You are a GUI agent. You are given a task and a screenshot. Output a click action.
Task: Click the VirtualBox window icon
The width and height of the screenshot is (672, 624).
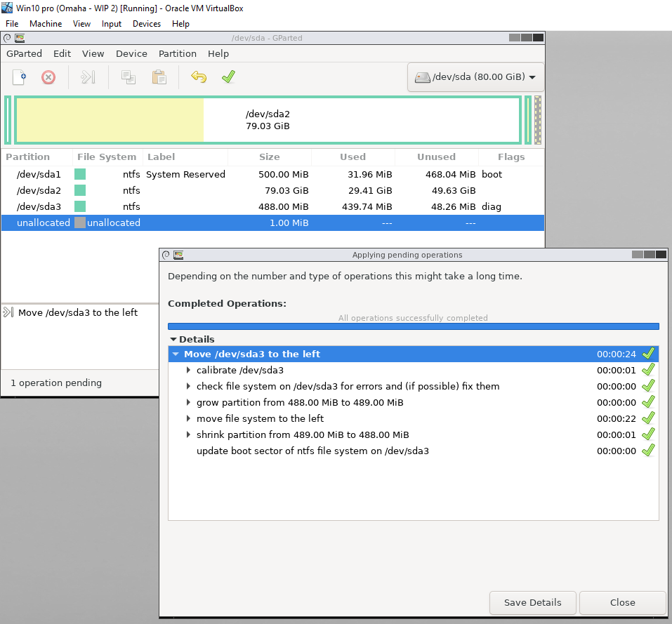coord(6,7)
